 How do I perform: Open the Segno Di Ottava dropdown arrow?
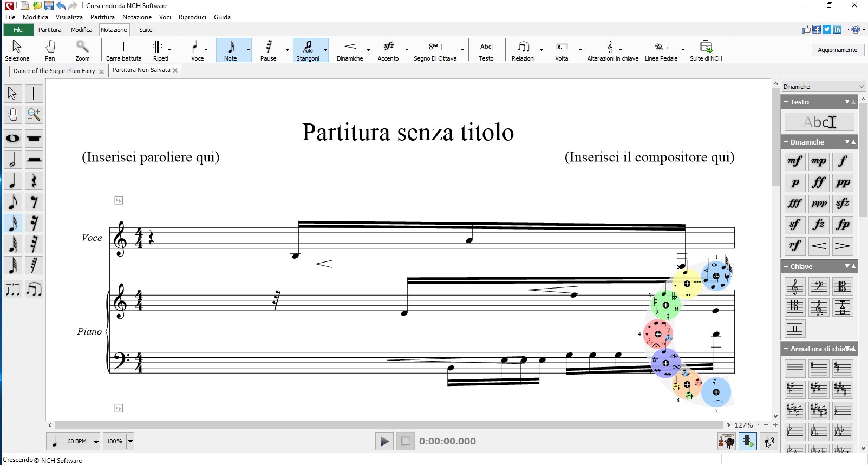pyautogui.click(x=462, y=50)
